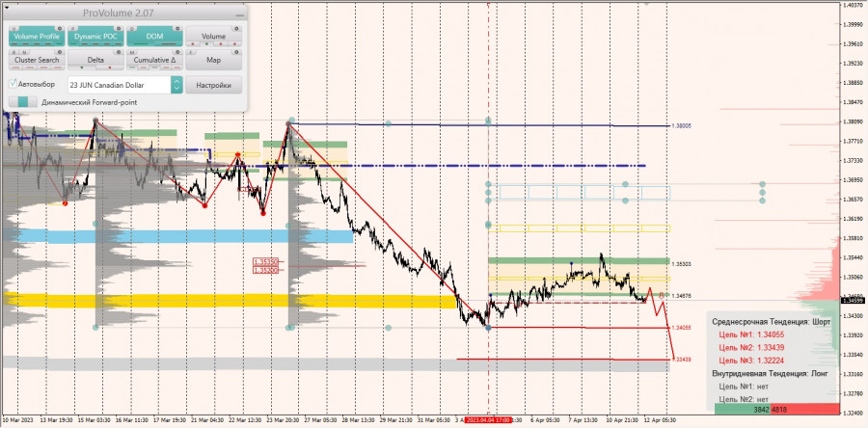Click the red 4818 sell volume bar
868x428 pixels.
point(804,410)
